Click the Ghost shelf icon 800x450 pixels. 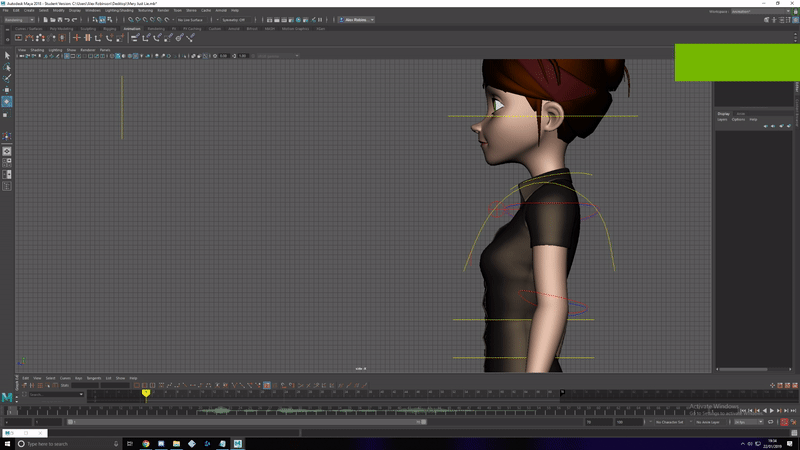point(40,37)
